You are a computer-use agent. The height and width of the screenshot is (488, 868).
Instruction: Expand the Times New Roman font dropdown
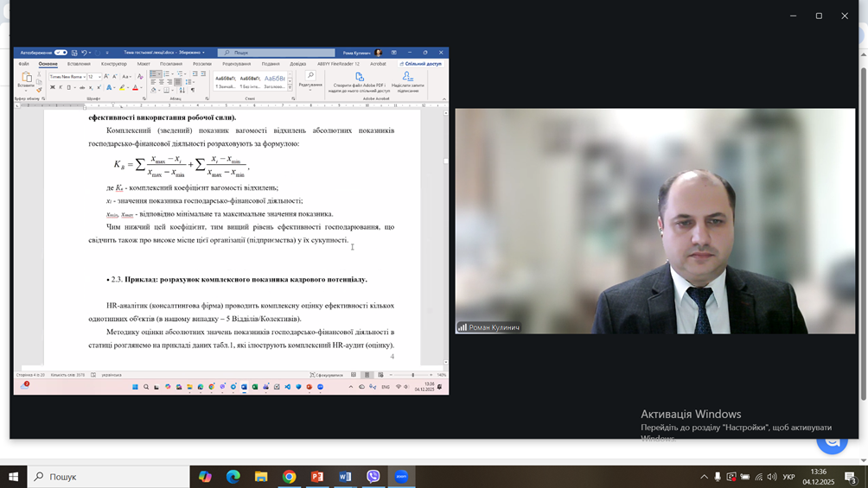(x=85, y=77)
